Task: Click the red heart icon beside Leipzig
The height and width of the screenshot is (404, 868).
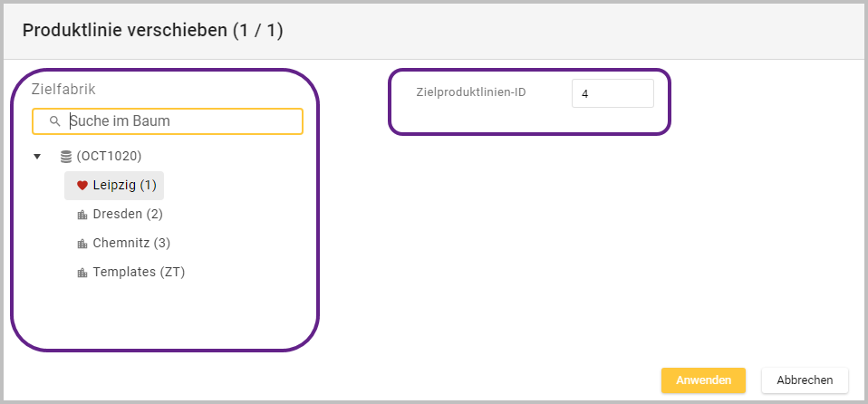Action: pos(82,186)
